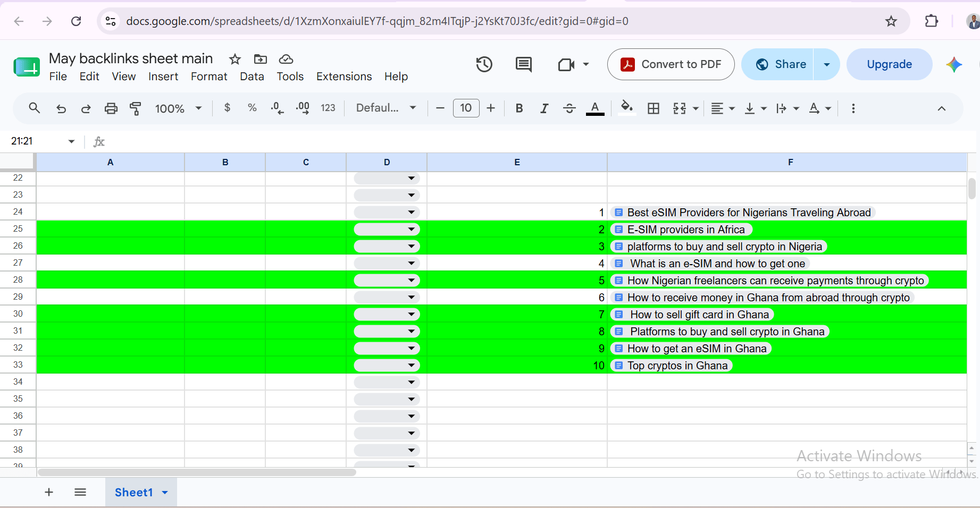980x508 pixels.
Task: Increase font size with plus button
Action: (x=491, y=108)
